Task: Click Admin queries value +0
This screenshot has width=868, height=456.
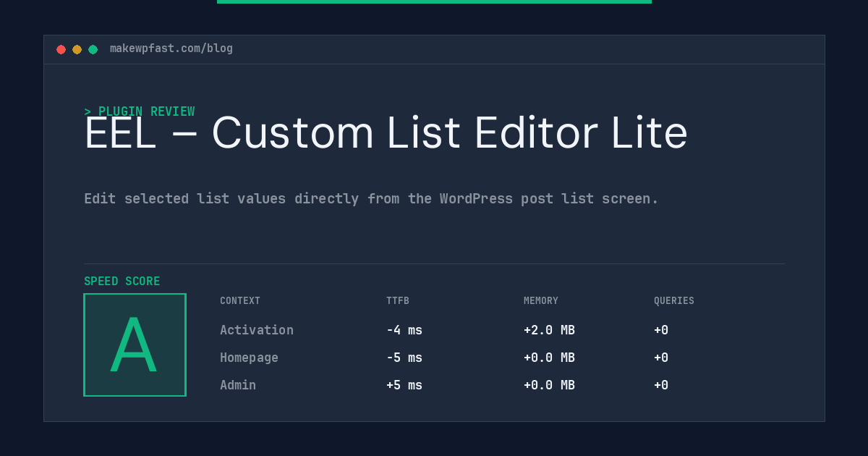Action: pyautogui.click(x=661, y=385)
